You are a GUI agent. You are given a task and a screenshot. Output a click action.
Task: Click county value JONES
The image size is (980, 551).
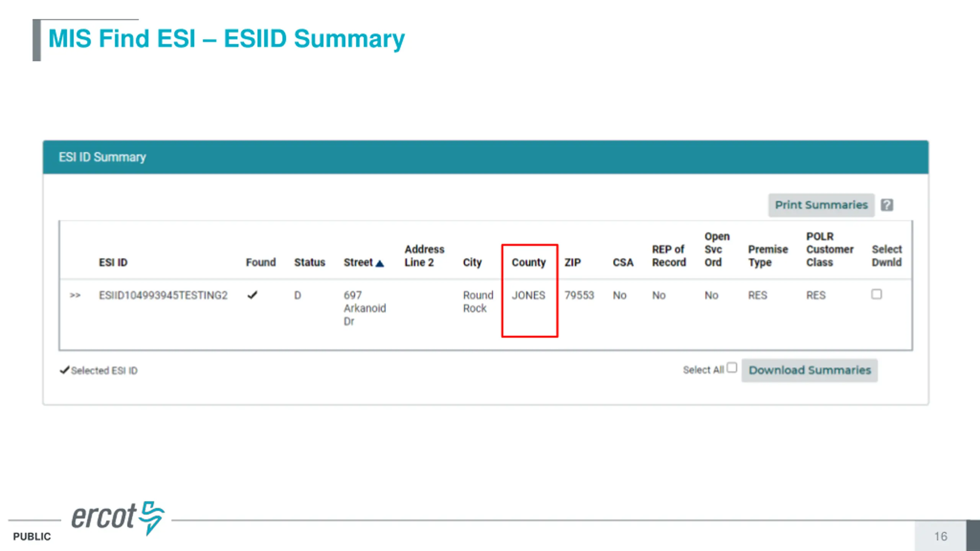[x=528, y=295]
